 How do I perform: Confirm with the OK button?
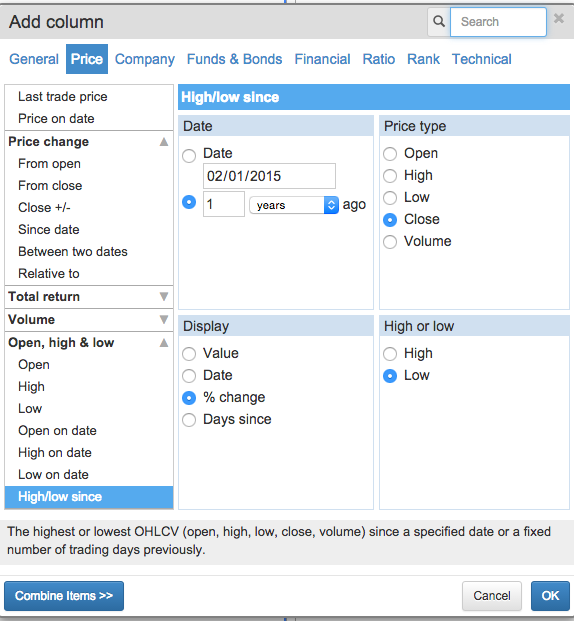(x=550, y=596)
